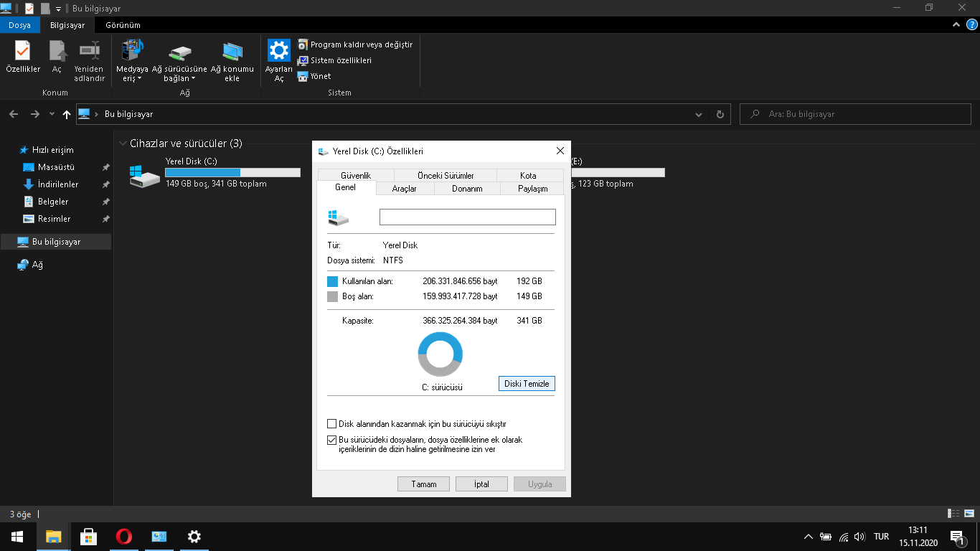Switch to the Önceki Sürümler tab
This screenshot has height=551, width=980.
[x=446, y=175]
